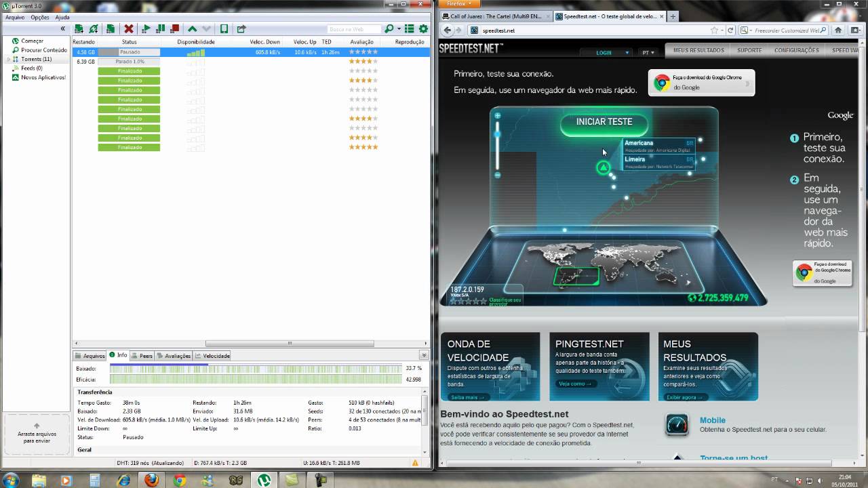Collapse the details pane with the double-chevron button

click(424, 355)
